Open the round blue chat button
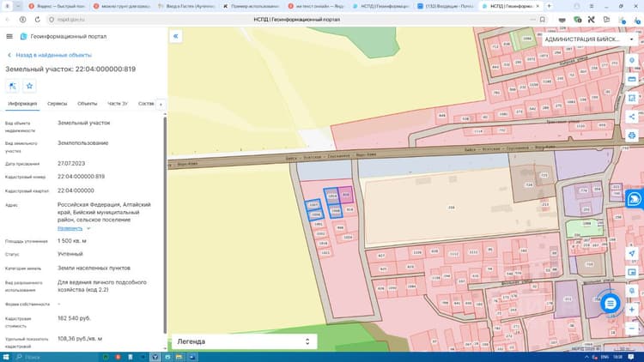Image resolution: width=644 pixels, height=362 pixels. coord(611,304)
